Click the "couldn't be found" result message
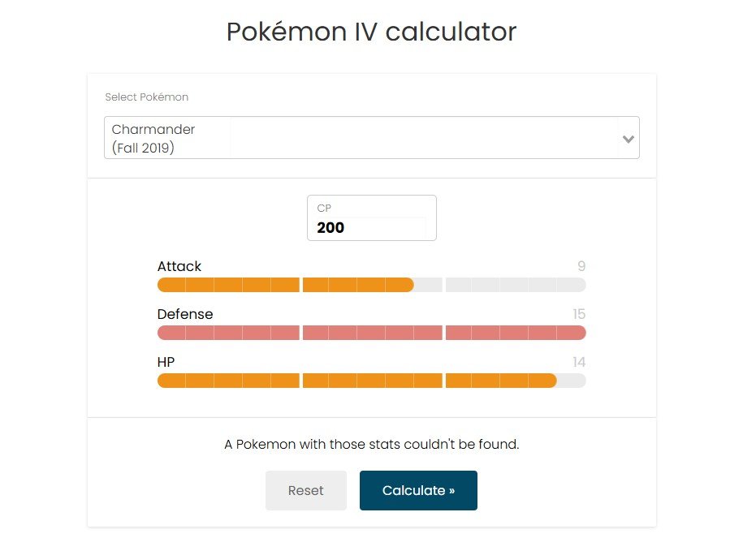Viewport: 756px width, 538px height. (371, 445)
